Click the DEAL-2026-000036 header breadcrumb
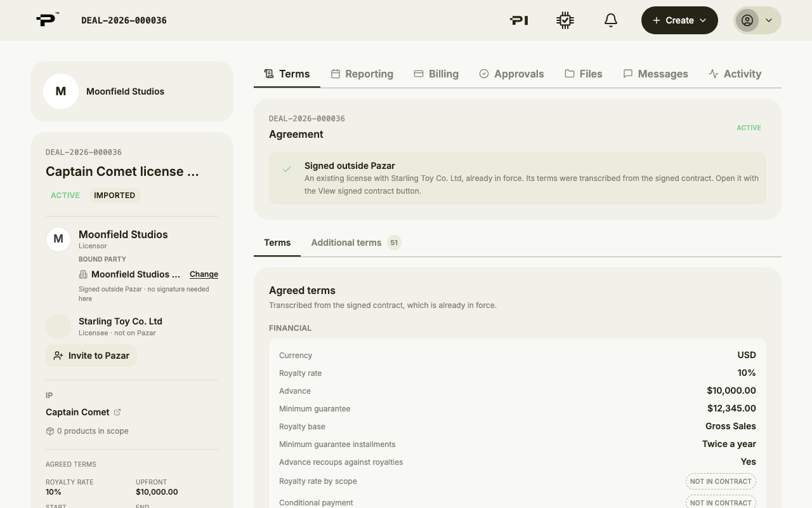 click(124, 20)
